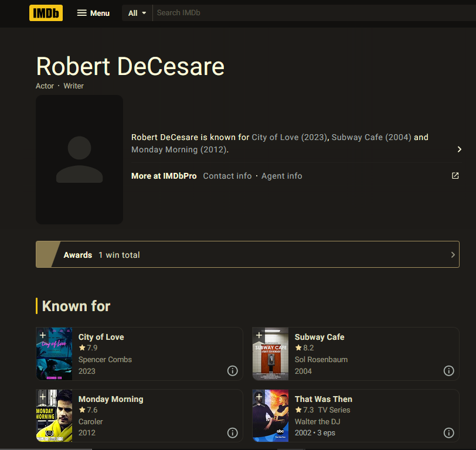Screen dimensions: 476x450
Task: Show info for That Was Then
Action: click(448, 432)
